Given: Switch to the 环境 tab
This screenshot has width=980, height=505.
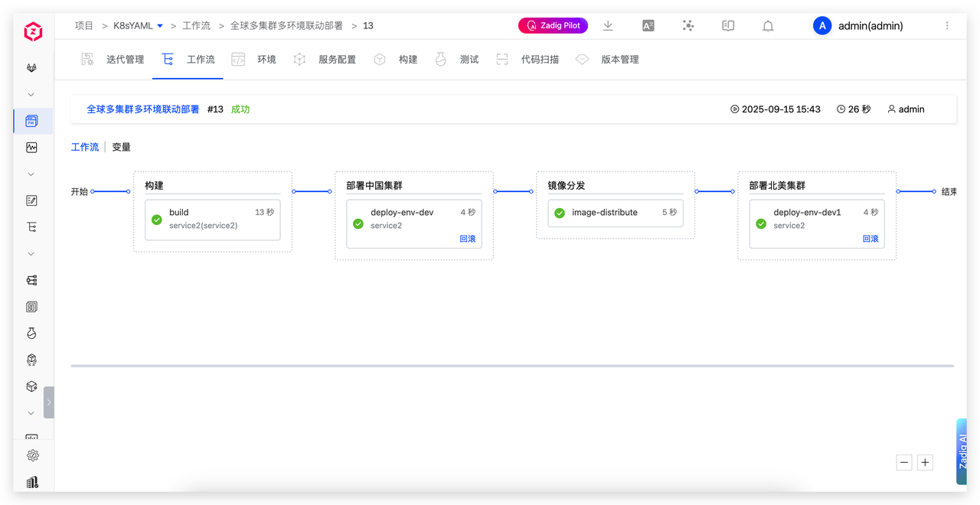Looking at the screenshot, I should point(266,60).
